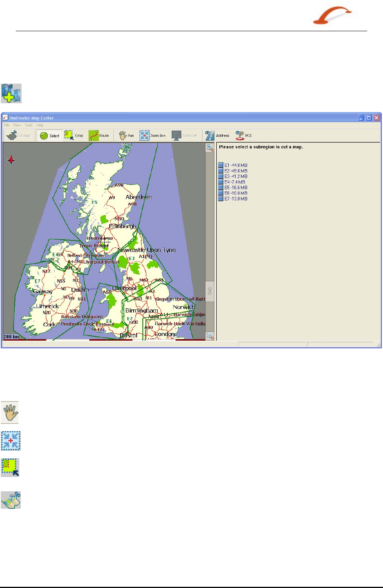383x588 pixels.
Task: Choose the Pan hand tool in the toolbar
Action: click(x=126, y=136)
